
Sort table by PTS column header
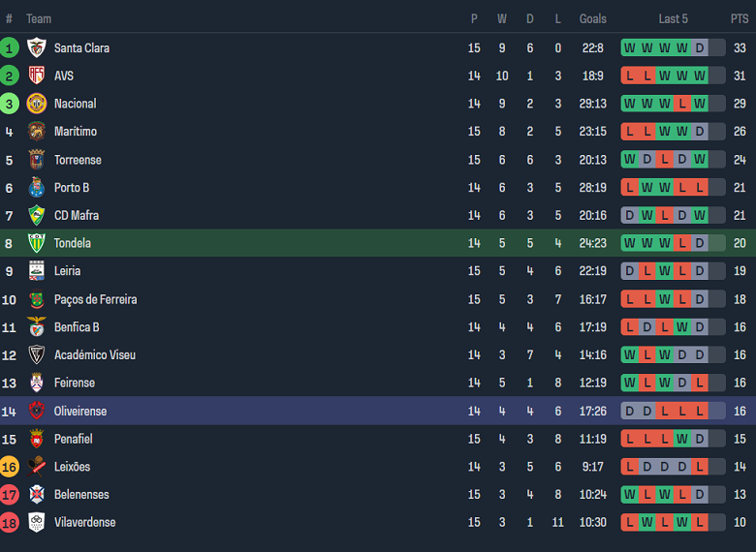click(x=740, y=18)
